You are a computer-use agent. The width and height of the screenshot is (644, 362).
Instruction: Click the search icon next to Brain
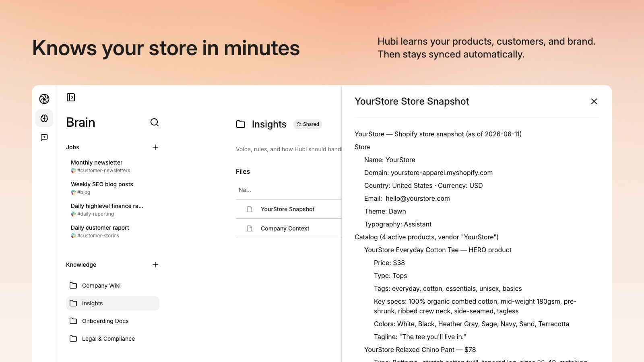point(155,122)
